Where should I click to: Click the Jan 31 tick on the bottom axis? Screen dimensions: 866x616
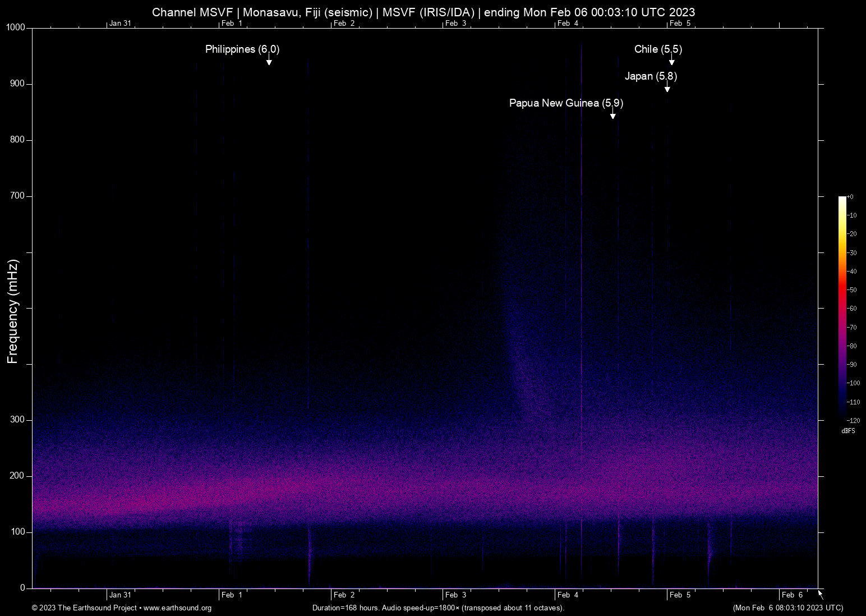120,595
